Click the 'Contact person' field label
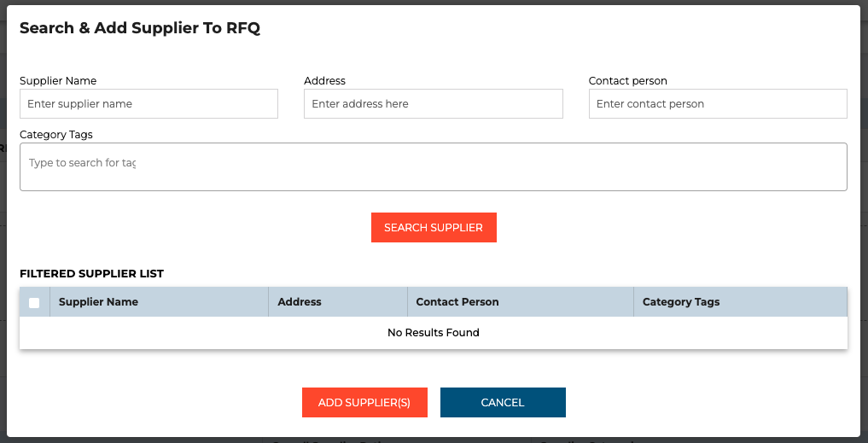 click(627, 81)
